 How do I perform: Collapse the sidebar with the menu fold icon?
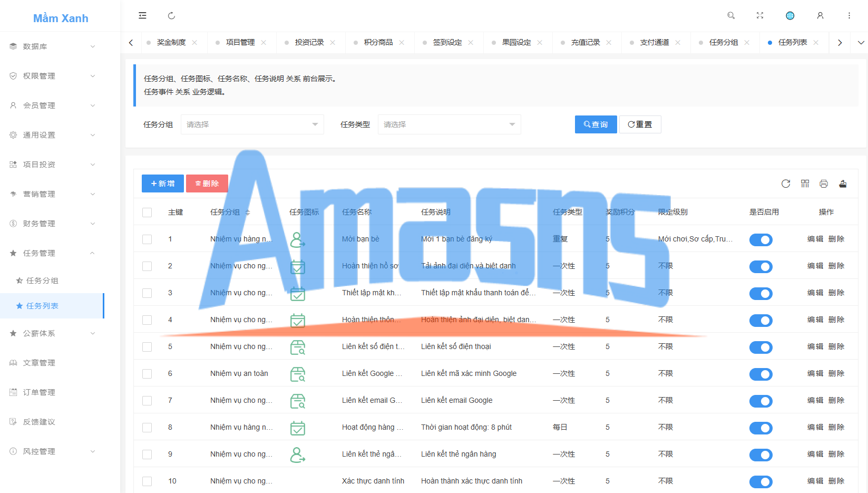(x=142, y=16)
